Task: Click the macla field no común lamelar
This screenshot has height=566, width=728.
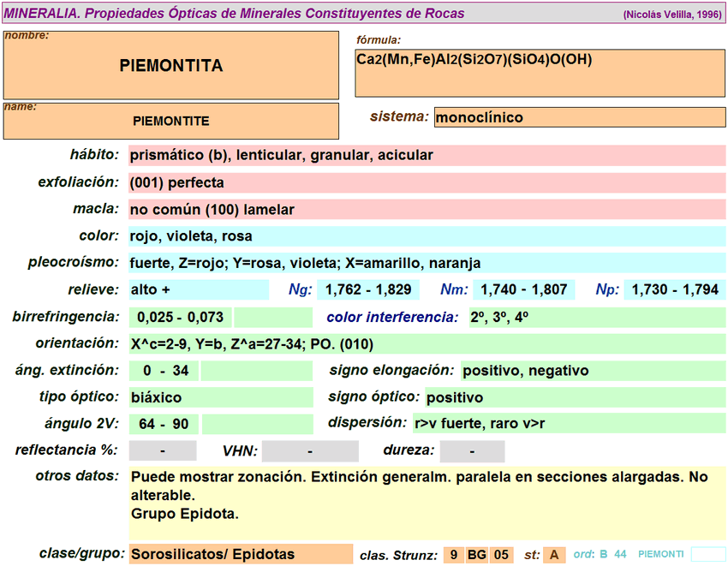Action: [427, 210]
